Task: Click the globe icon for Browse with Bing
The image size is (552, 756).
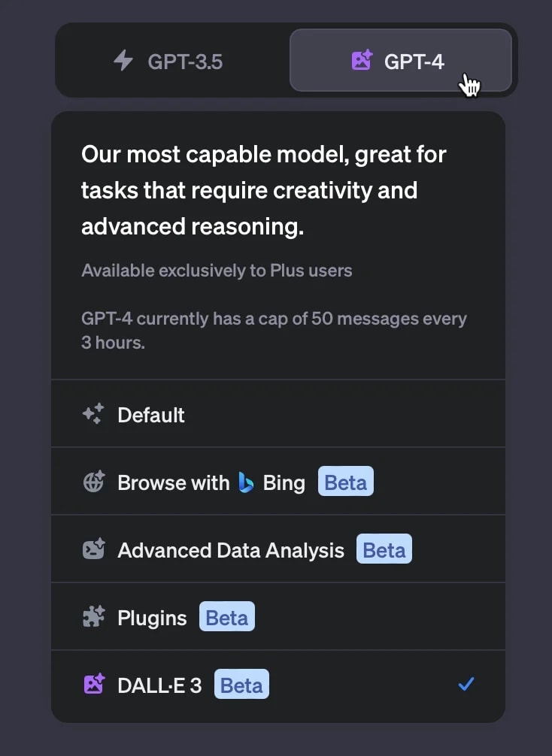Action: click(93, 482)
